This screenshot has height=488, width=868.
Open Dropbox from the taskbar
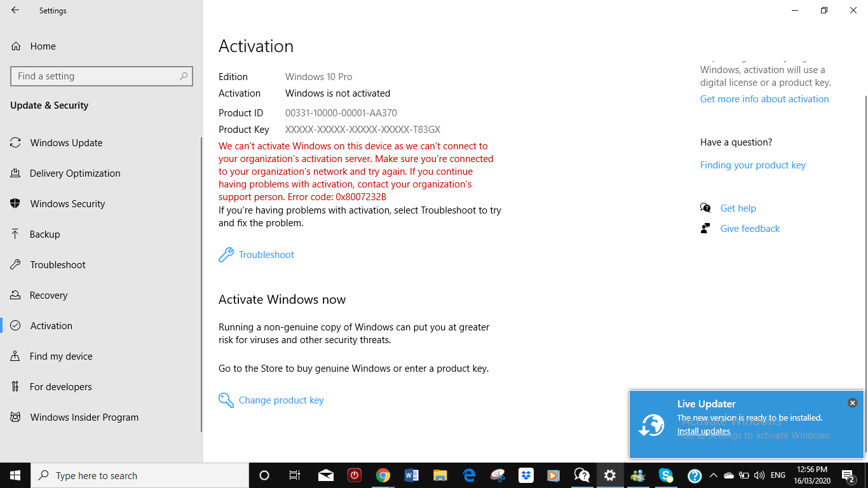(x=526, y=475)
